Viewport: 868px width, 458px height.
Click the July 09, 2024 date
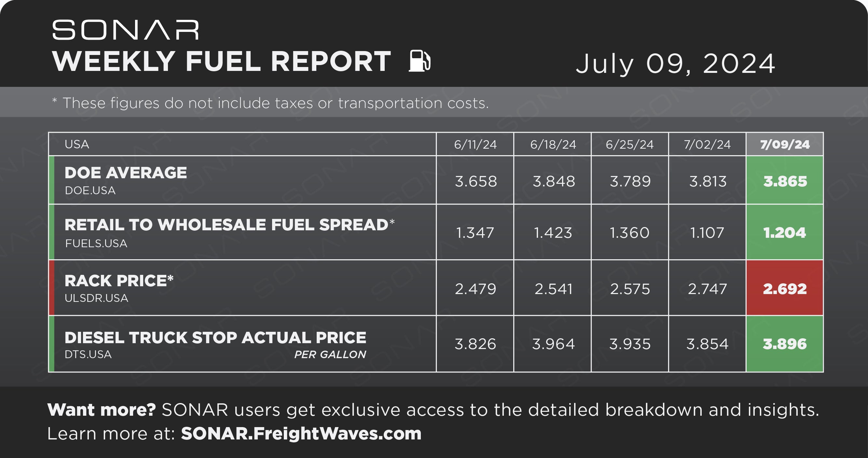(x=675, y=63)
